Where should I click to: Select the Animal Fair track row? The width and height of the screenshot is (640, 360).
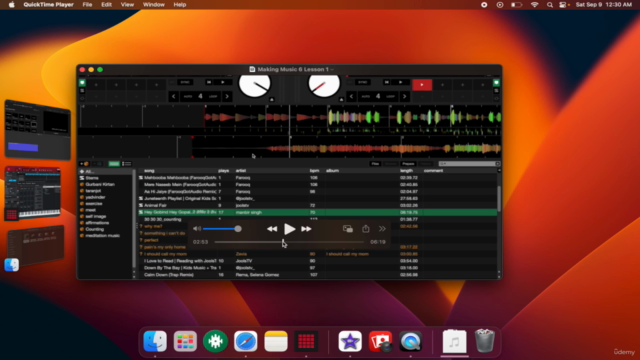tap(318, 205)
